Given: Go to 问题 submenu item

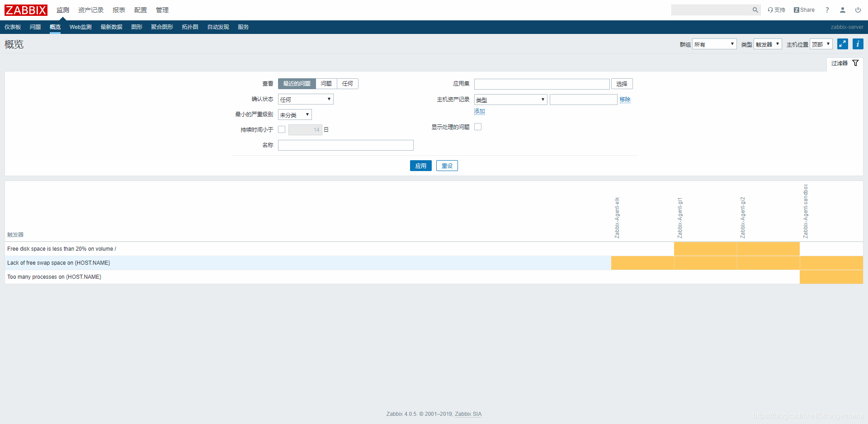Looking at the screenshot, I should (x=35, y=27).
